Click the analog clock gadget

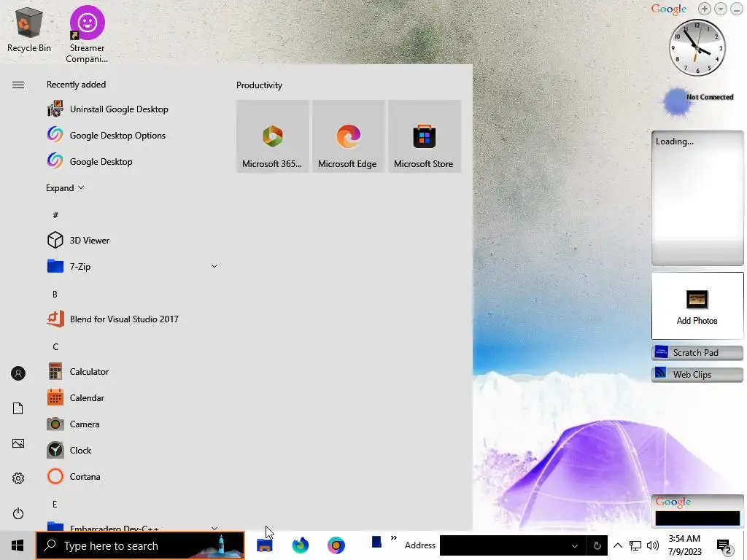[x=697, y=47]
